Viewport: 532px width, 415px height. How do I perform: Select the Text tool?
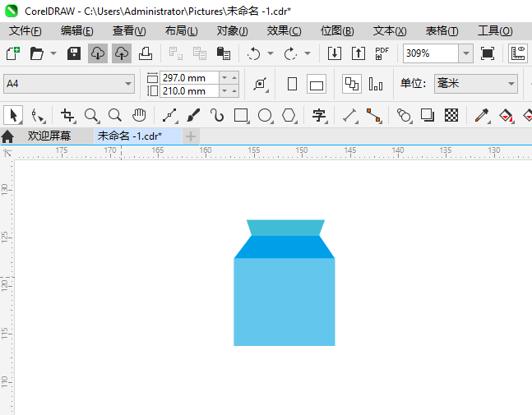click(x=319, y=115)
